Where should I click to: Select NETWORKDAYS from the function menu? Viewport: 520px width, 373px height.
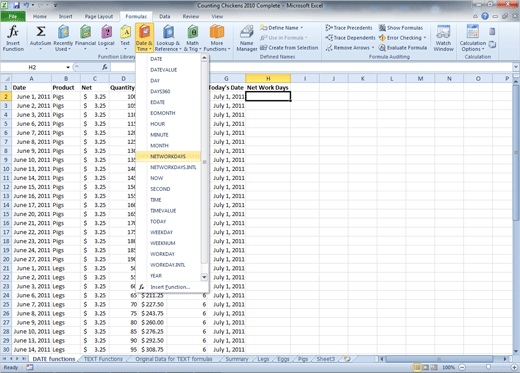point(168,156)
